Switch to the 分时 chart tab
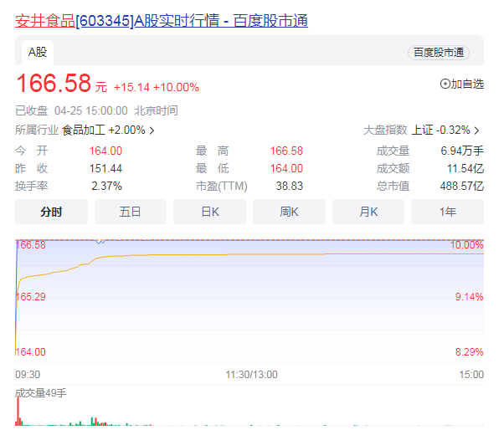The height and width of the screenshot is (435, 504). pyautogui.click(x=51, y=212)
